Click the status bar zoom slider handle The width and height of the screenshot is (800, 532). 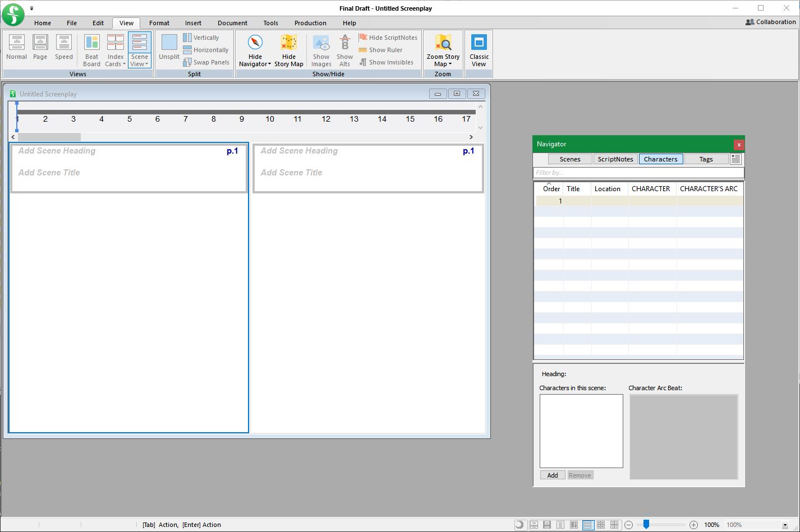pos(646,524)
